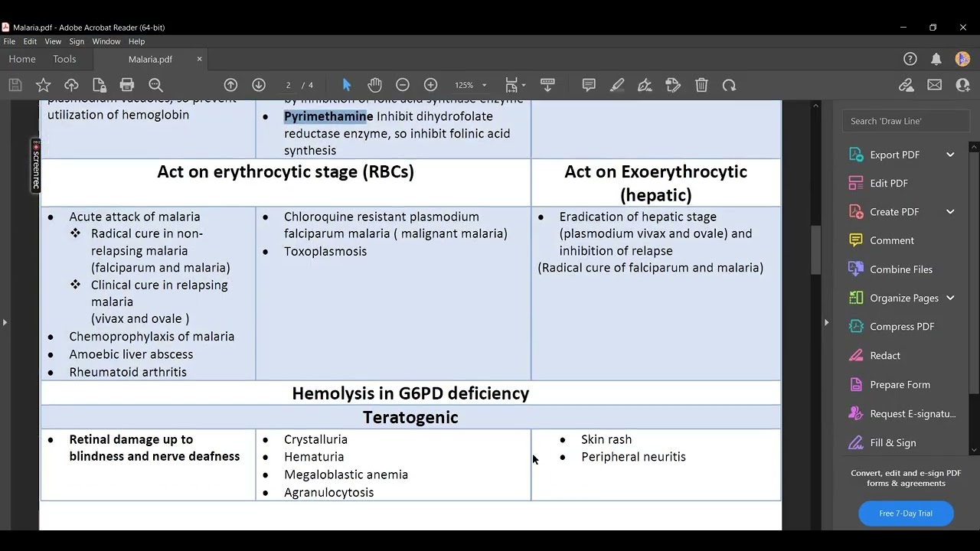Screen dimensions: 980x551
Task: Click the tools search field
Action: click(906, 121)
